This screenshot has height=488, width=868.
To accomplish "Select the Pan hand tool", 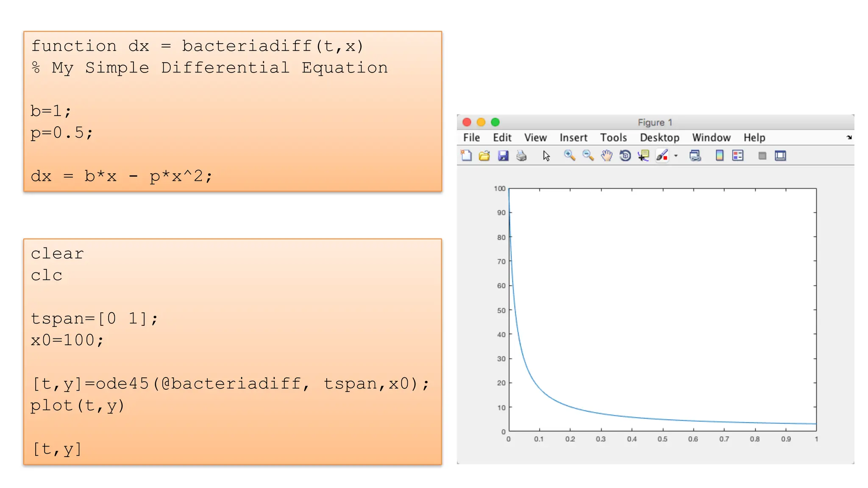I will (x=606, y=156).
